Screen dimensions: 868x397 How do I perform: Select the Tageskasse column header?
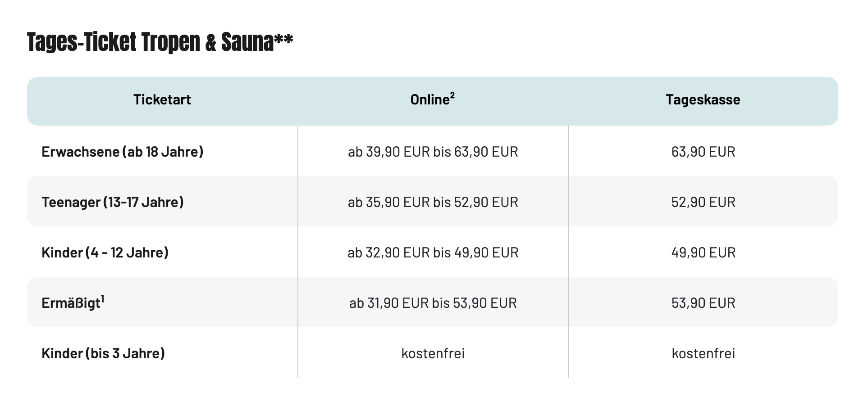703,99
